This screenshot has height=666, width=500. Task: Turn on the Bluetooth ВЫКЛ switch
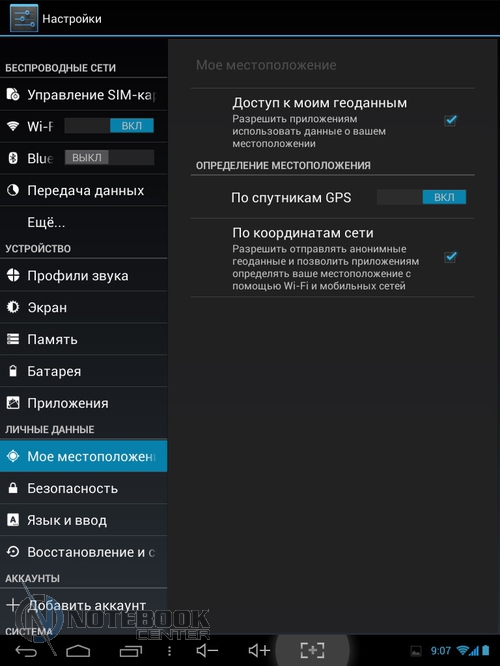[x=109, y=158]
